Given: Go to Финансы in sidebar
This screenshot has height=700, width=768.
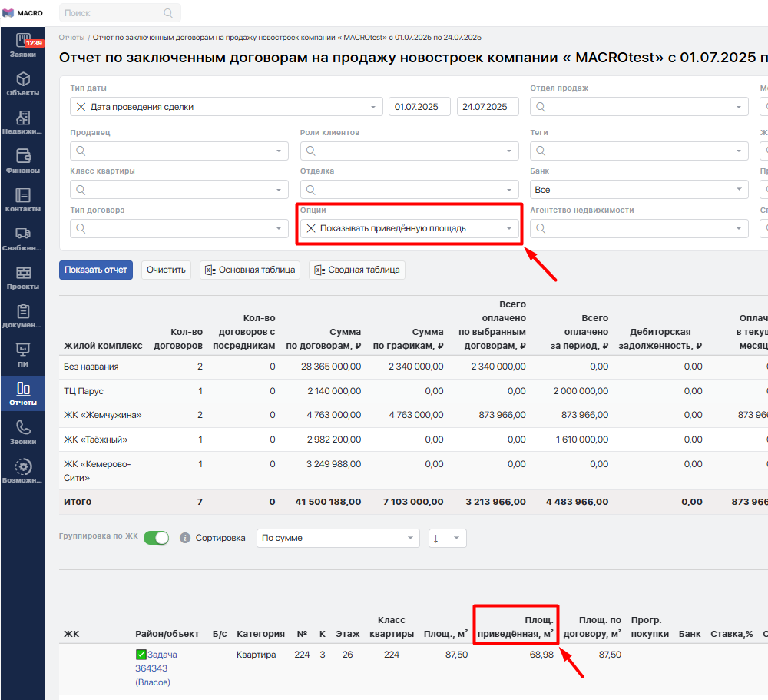Looking at the screenshot, I should coord(22,161).
